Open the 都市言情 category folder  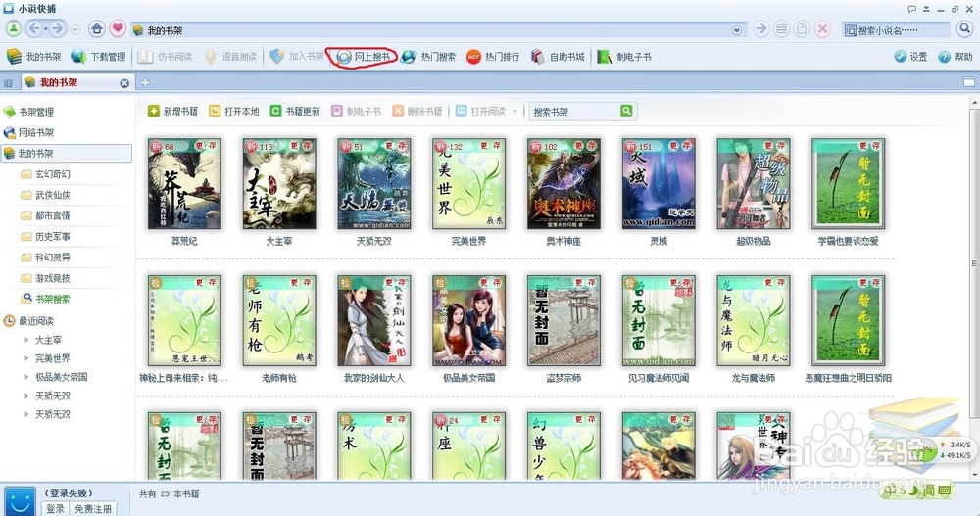(x=45, y=215)
